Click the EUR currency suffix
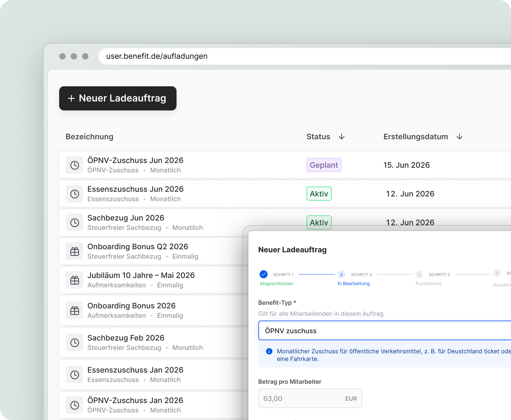The width and height of the screenshot is (511, 420). click(351, 399)
